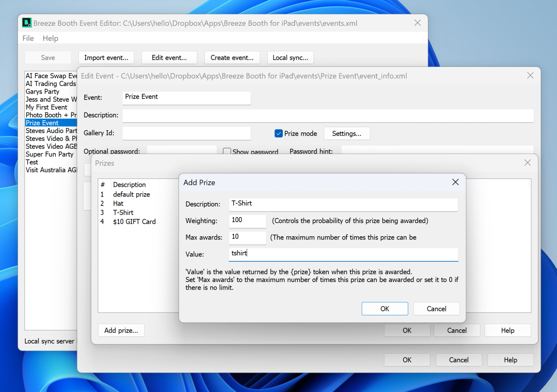Open prize mode Settings
557x392 pixels.
[x=347, y=134]
